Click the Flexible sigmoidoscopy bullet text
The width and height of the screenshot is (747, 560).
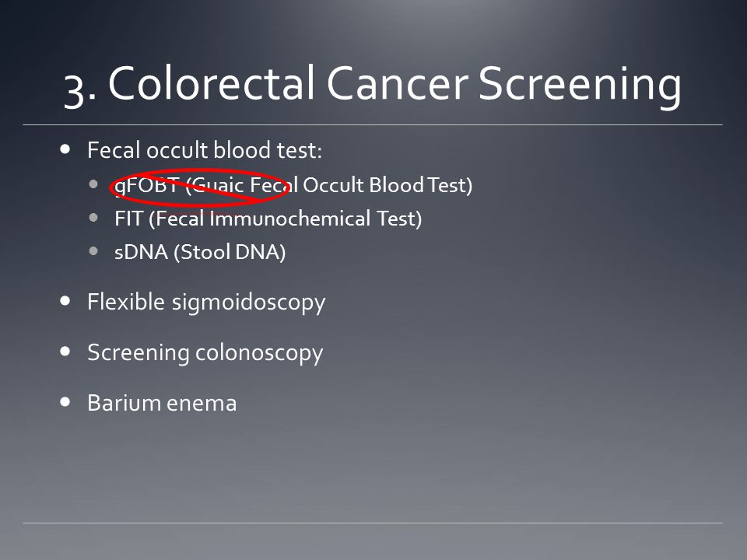coord(206,303)
